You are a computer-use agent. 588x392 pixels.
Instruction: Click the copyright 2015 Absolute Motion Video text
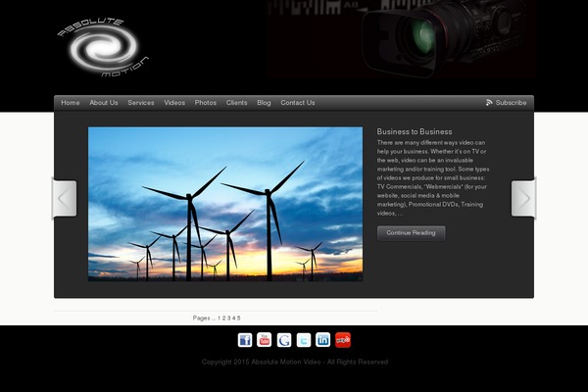(295, 362)
